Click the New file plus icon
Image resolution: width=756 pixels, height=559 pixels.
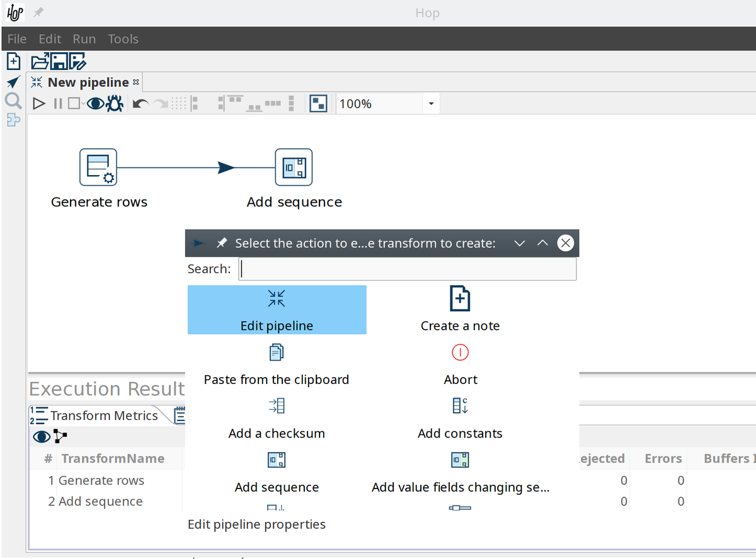[13, 61]
